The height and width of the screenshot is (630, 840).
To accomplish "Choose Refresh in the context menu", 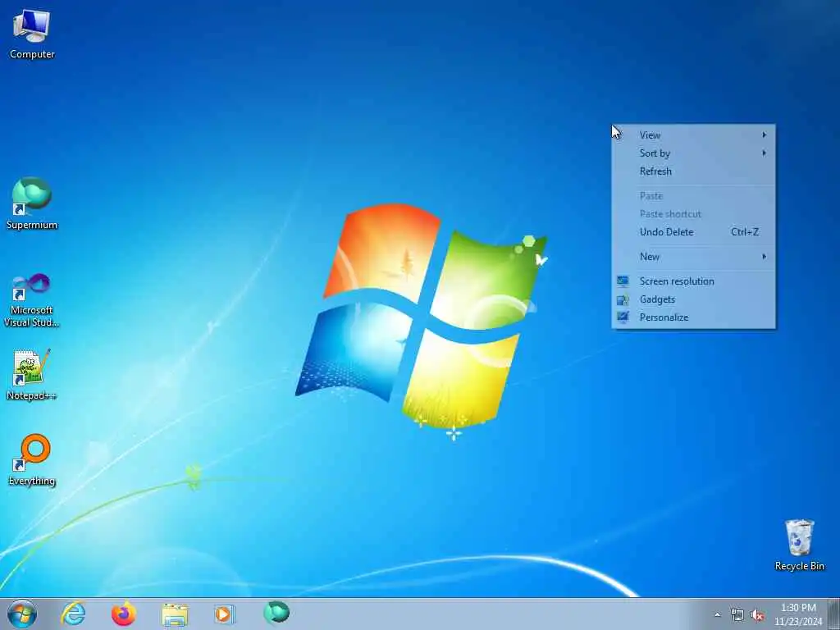I will pyautogui.click(x=694, y=171).
